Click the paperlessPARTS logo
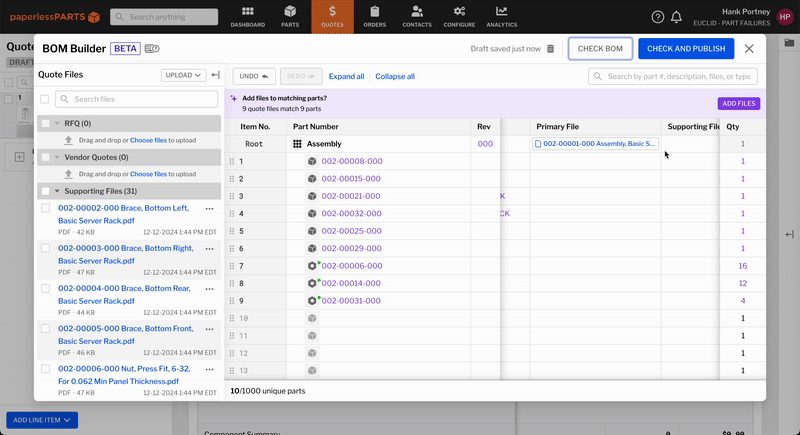Viewport: 800px width, 435px height. [x=55, y=17]
